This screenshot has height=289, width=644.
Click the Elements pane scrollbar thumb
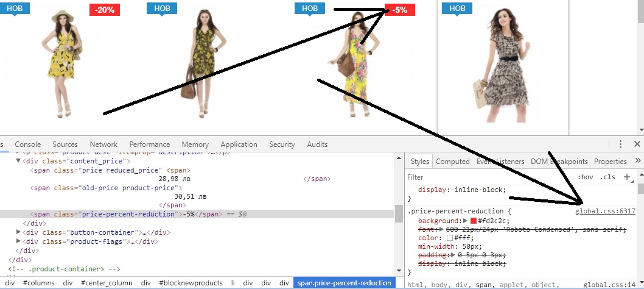399,213
